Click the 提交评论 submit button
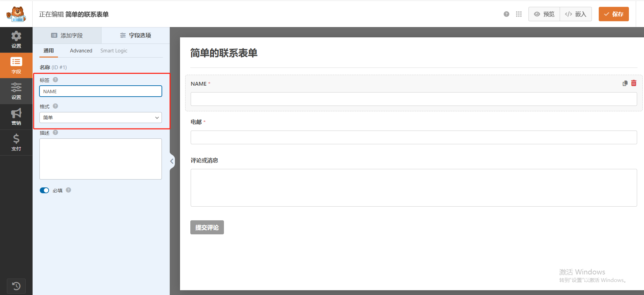Viewport: 644px width, 295px height. coord(207,227)
